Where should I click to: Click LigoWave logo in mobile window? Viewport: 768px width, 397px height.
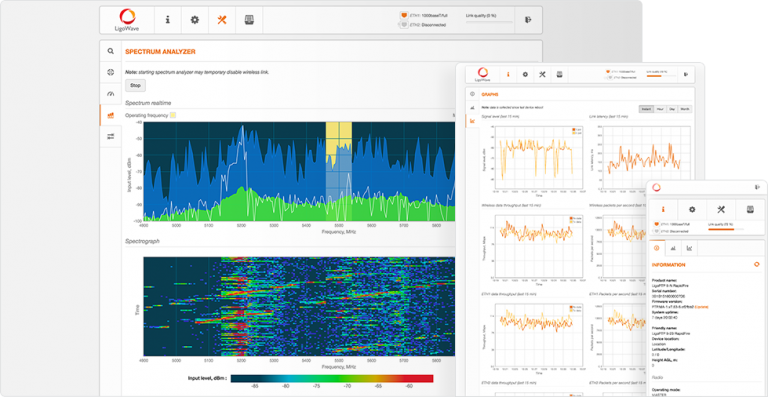click(656, 187)
